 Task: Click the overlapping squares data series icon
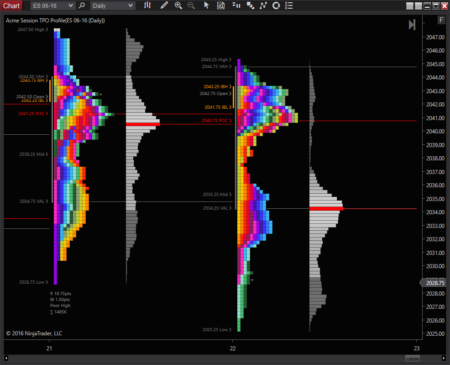[x=250, y=6]
